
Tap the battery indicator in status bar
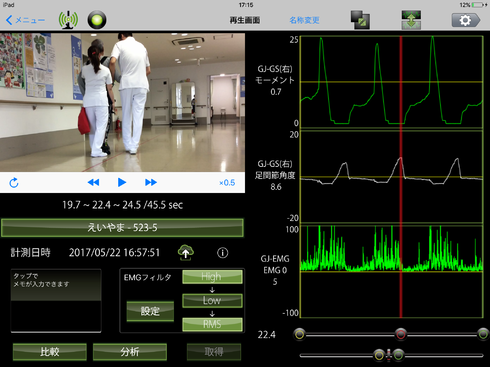pos(477,5)
